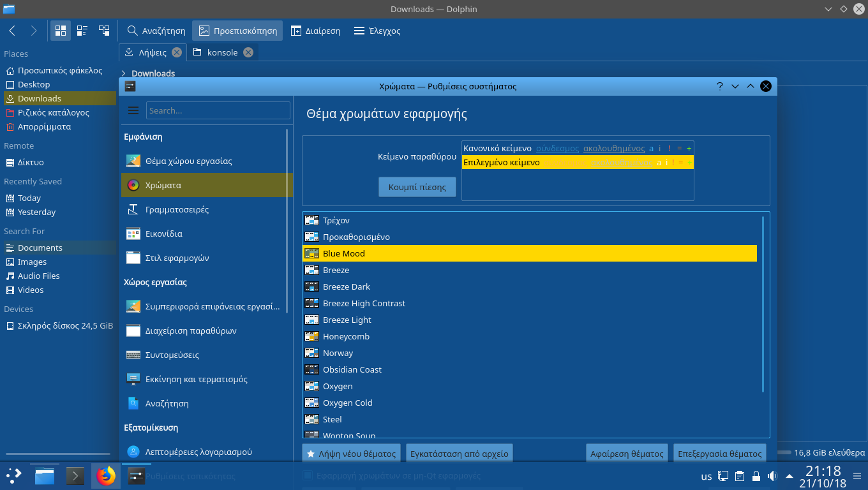Search for Images in sidebar
This screenshot has height=490, width=868.
click(59, 262)
